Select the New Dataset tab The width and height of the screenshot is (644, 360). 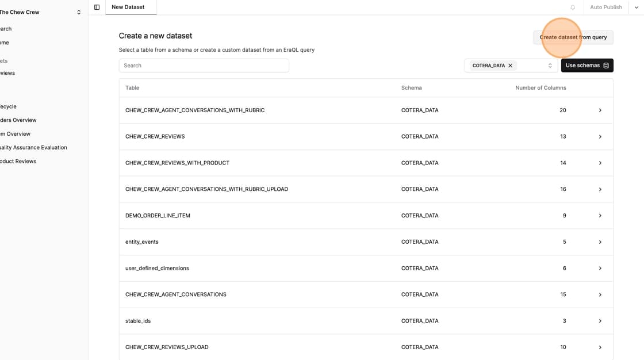point(128,7)
